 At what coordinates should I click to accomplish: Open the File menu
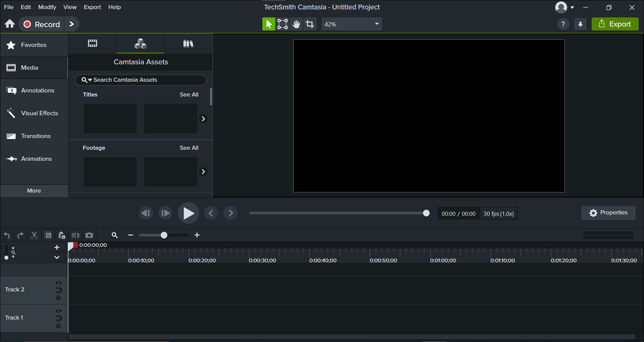pyautogui.click(x=9, y=7)
